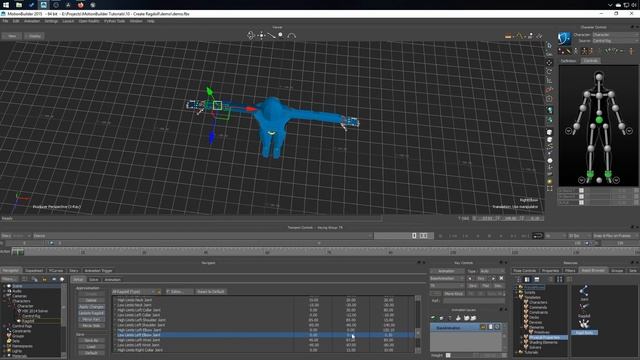Go to previous key arrow in Key Controls
The width and height of the screenshot is (640, 360).
pos(470,278)
